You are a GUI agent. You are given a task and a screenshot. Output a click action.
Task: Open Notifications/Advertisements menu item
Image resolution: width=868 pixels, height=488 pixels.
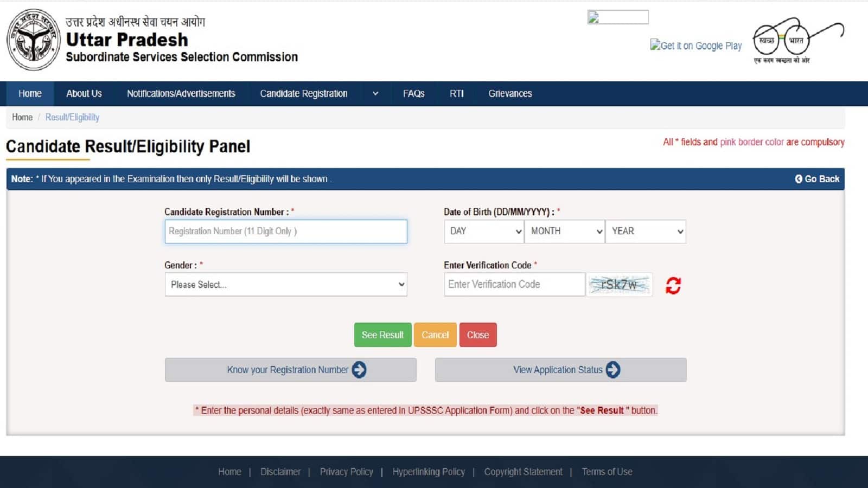[181, 93]
